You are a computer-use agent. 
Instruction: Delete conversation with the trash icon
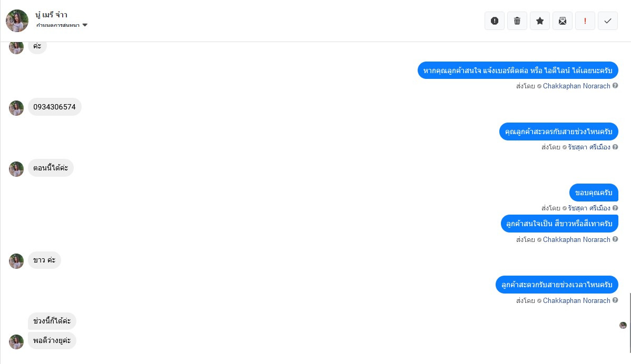point(517,21)
